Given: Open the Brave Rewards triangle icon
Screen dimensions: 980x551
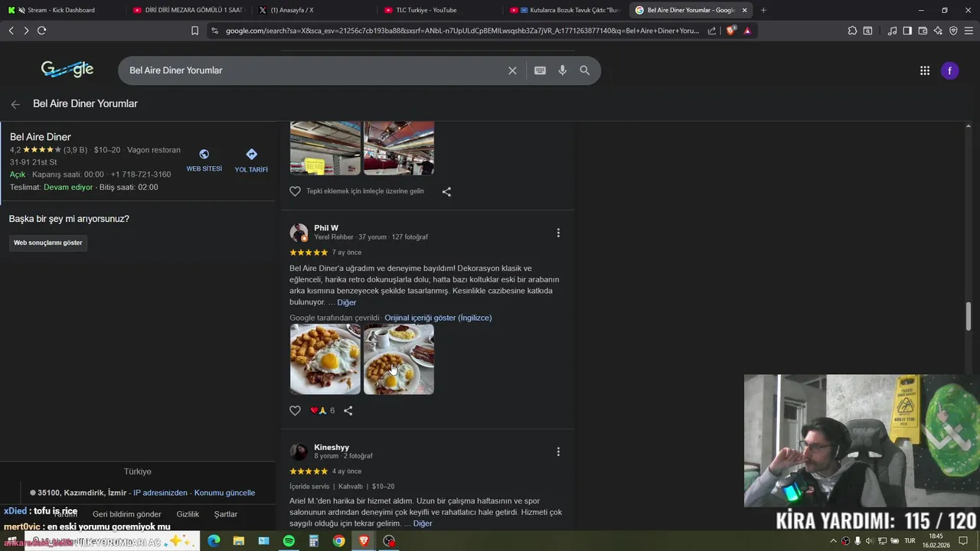Looking at the screenshot, I should click(x=747, y=31).
